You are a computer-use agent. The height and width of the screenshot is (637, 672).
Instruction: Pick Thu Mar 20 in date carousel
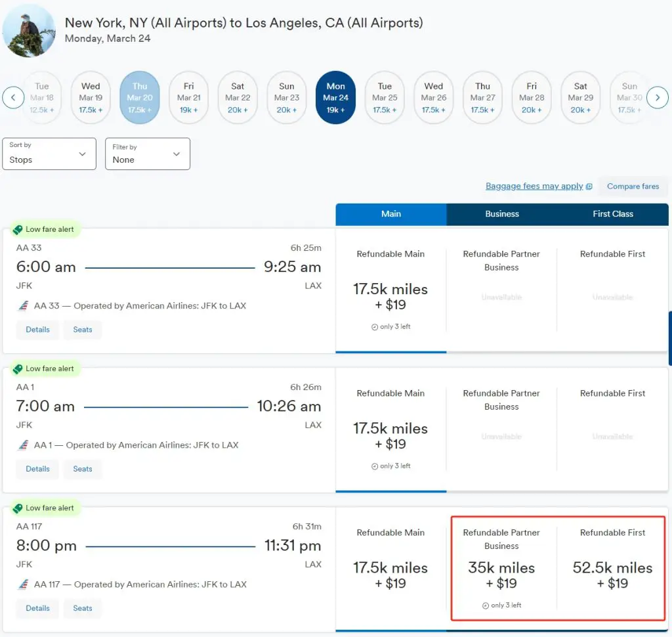pos(140,98)
